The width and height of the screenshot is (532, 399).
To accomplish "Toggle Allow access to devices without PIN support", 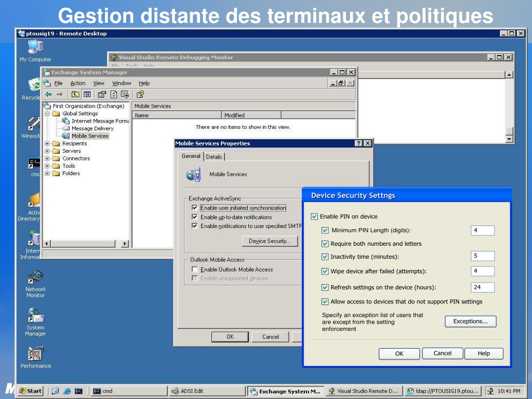I will click(x=325, y=302).
